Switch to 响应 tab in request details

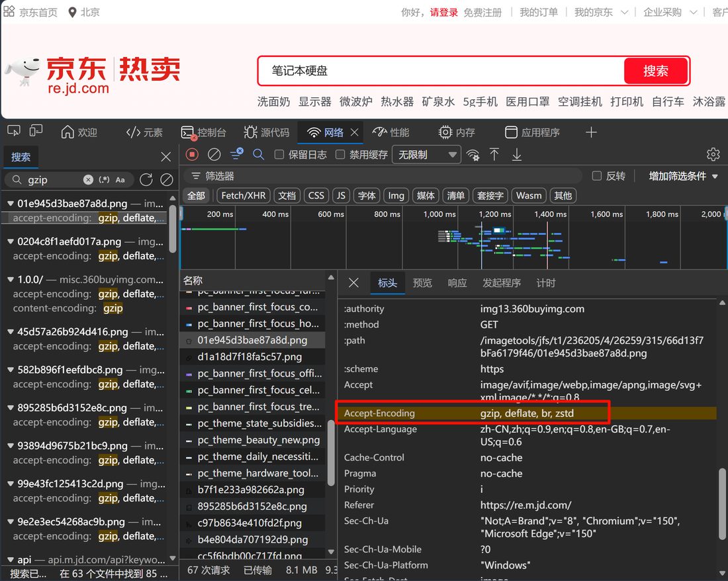point(457,283)
